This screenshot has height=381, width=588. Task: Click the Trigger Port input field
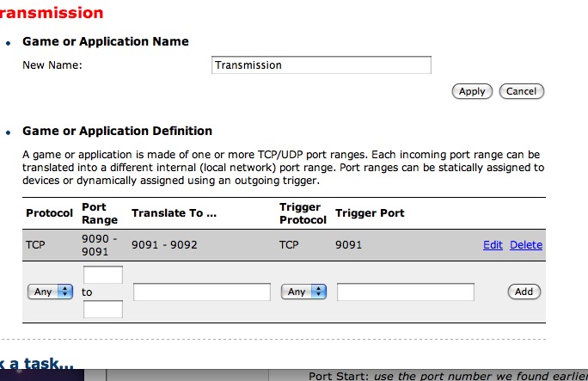click(406, 292)
